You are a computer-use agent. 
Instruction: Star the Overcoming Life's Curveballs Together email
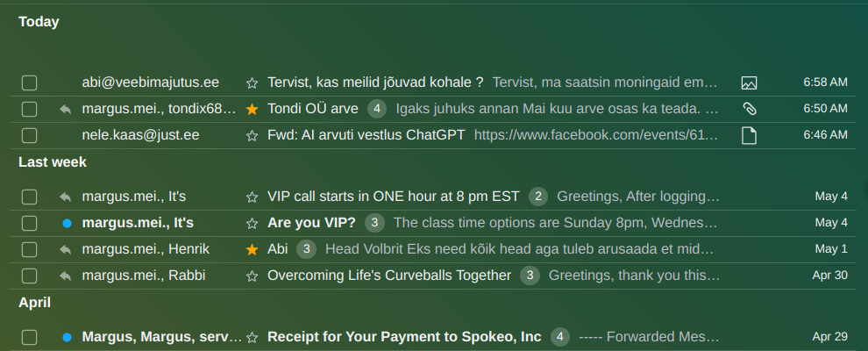(253, 276)
